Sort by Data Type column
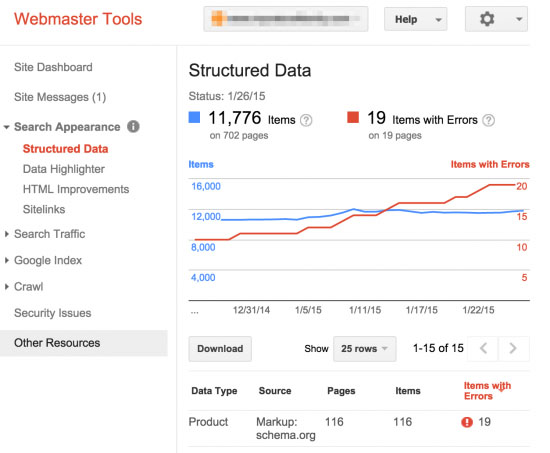 pos(214,391)
